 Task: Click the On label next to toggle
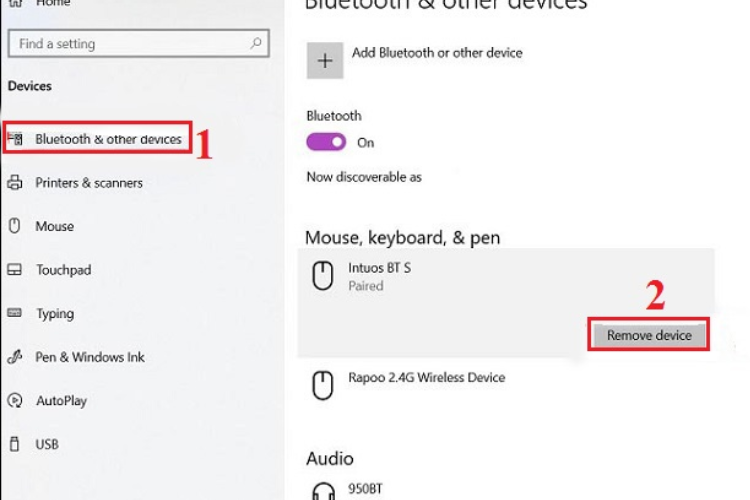(365, 143)
